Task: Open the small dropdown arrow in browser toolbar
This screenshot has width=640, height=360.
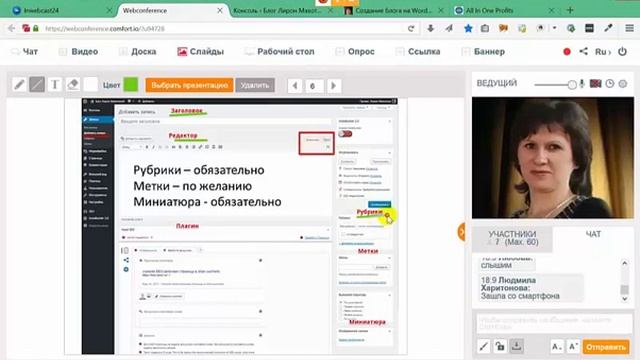Action: (x=554, y=28)
